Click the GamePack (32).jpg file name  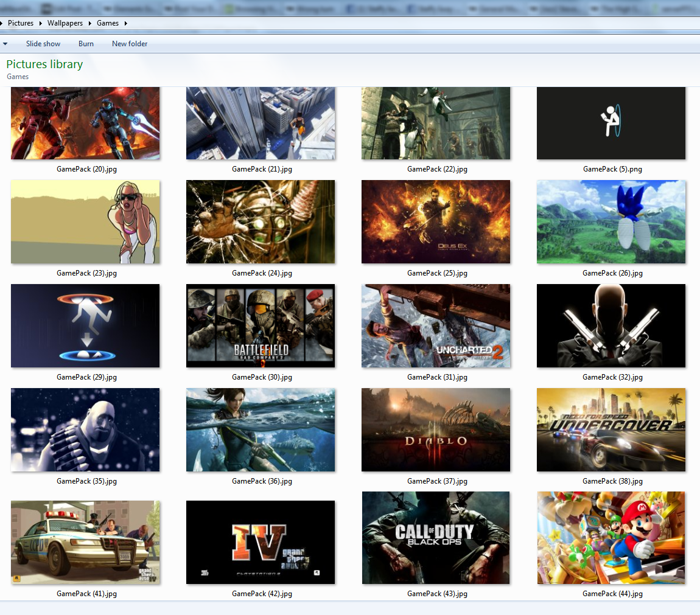click(x=612, y=377)
